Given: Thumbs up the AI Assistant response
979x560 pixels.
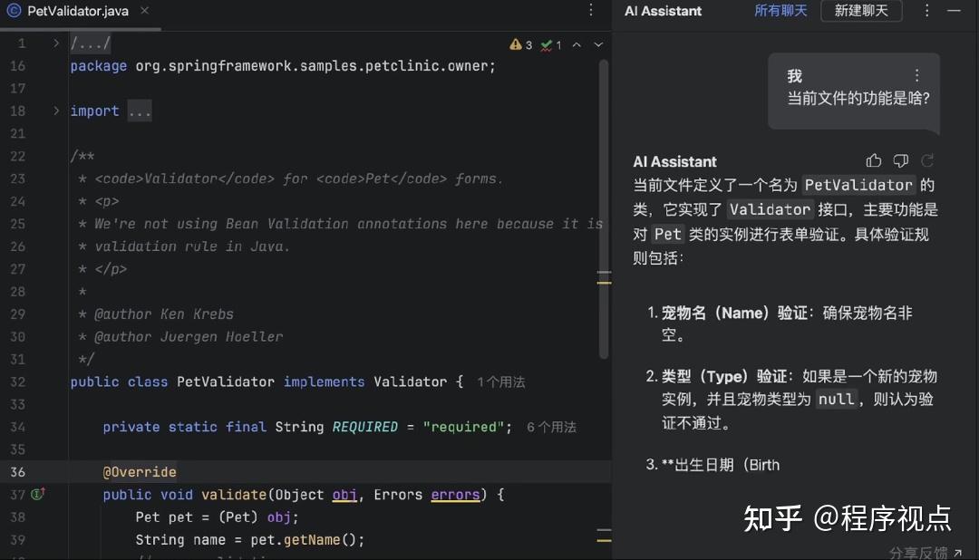Looking at the screenshot, I should [x=873, y=160].
